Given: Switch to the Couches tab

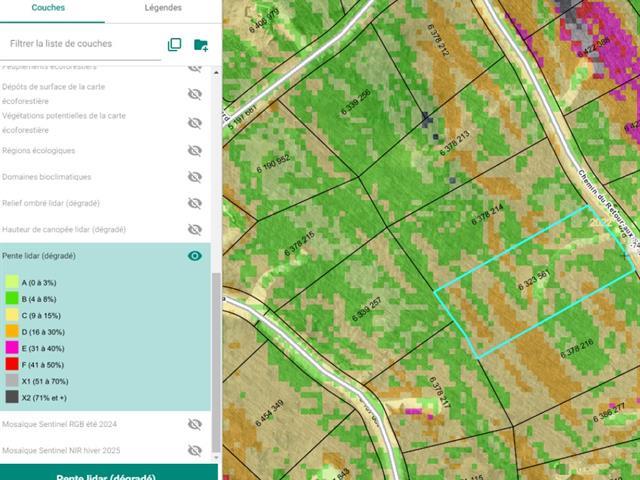Looking at the screenshot, I should 51,8.
